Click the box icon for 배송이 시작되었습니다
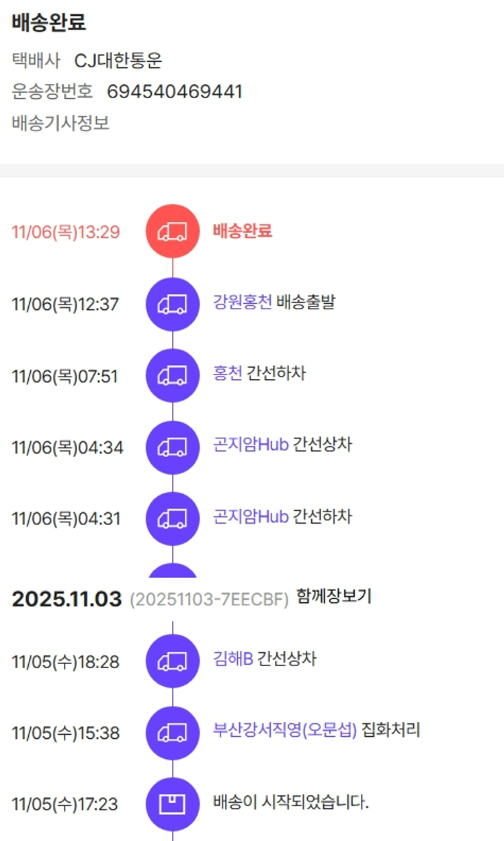Image resolution: width=504 pixels, height=841 pixels. [x=172, y=804]
